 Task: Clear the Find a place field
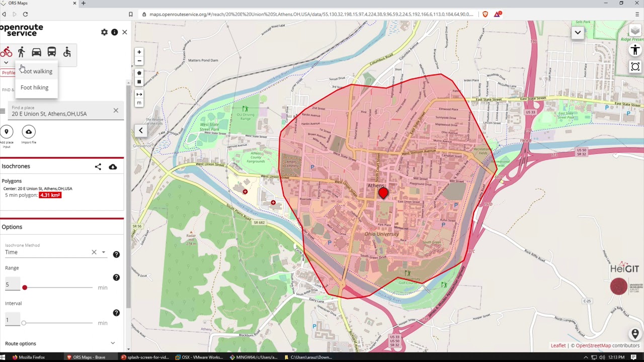116,110
